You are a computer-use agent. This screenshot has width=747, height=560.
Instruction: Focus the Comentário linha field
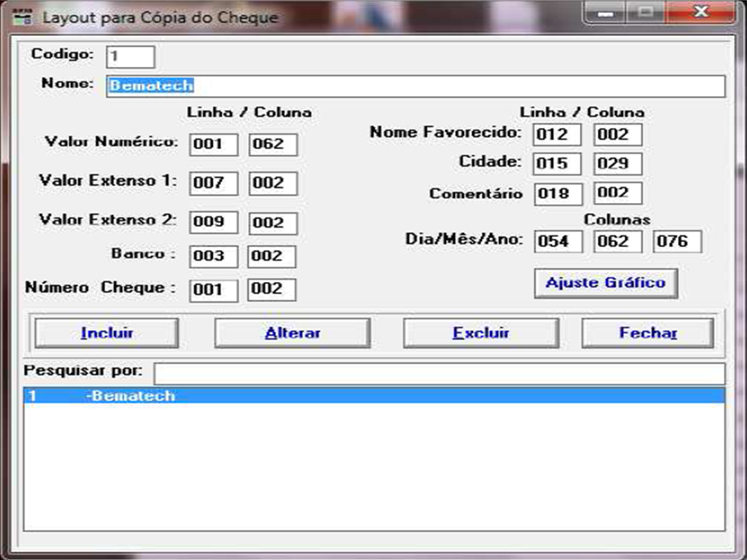pos(559,194)
